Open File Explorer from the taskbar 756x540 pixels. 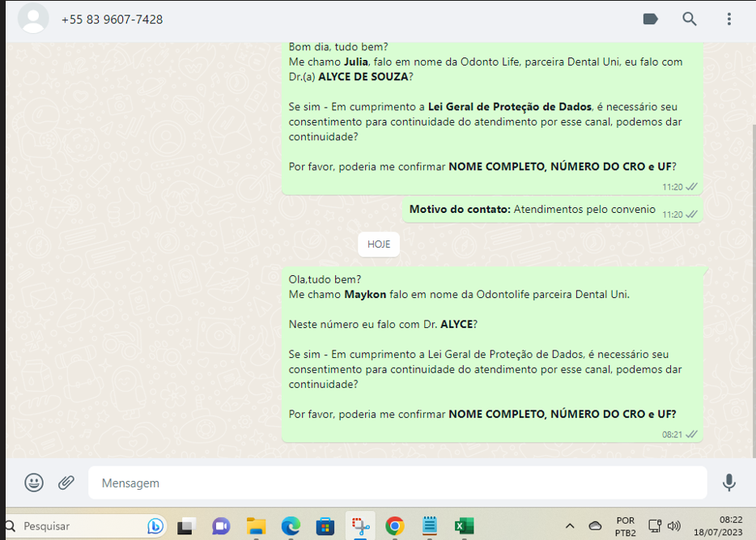(256, 526)
